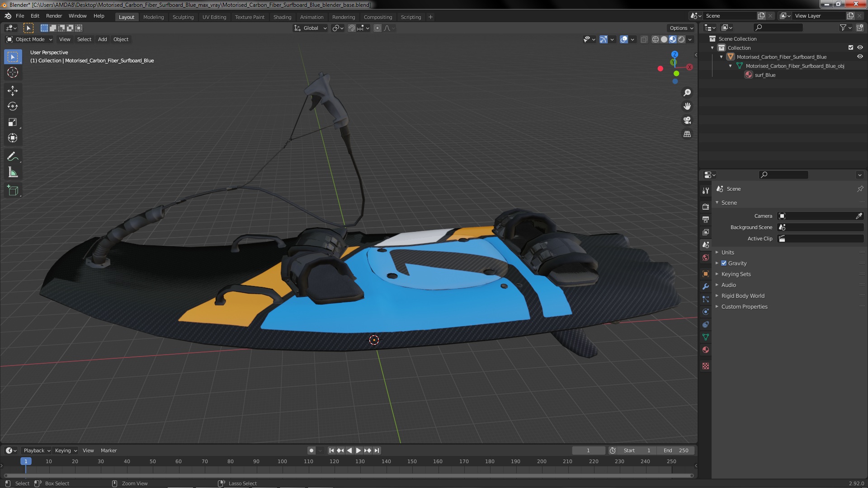Open the Options button in viewport header

pyautogui.click(x=681, y=28)
